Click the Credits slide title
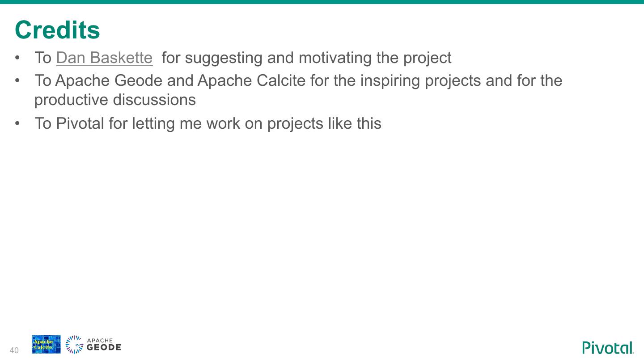644x362 pixels. [57, 30]
